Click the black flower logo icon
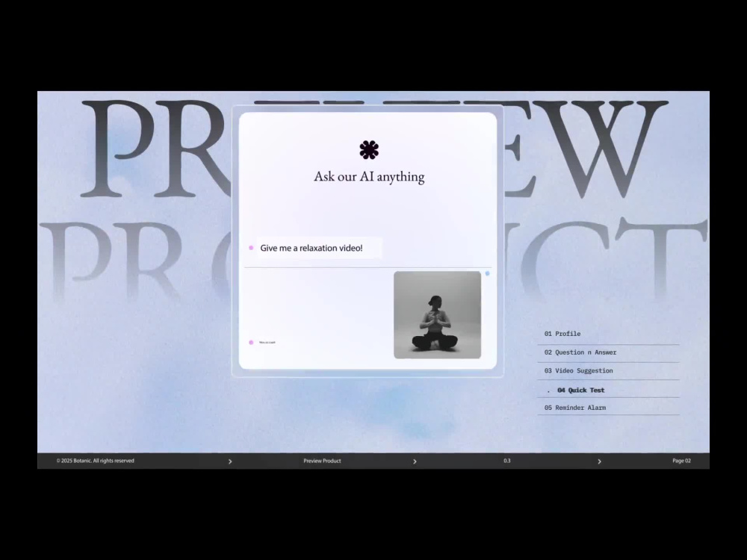The image size is (747, 560). [369, 149]
